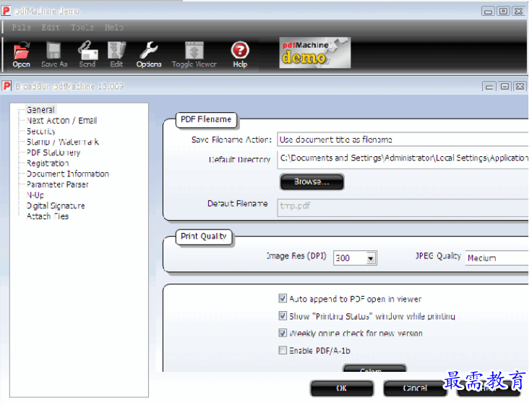Minimize the pdfMachine Demo main window
Screen dimensions: 532x403
(488, 11)
